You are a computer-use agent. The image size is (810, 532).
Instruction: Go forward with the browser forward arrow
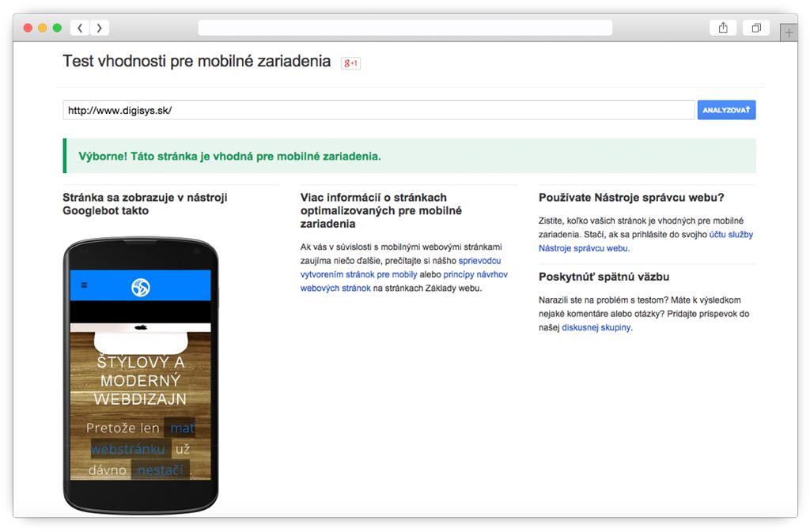point(99,28)
